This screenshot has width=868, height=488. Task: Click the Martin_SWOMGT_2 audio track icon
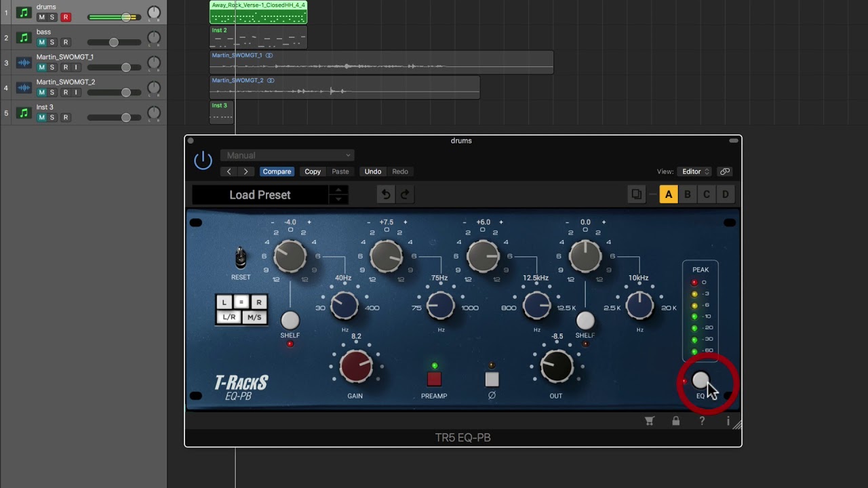tap(24, 88)
